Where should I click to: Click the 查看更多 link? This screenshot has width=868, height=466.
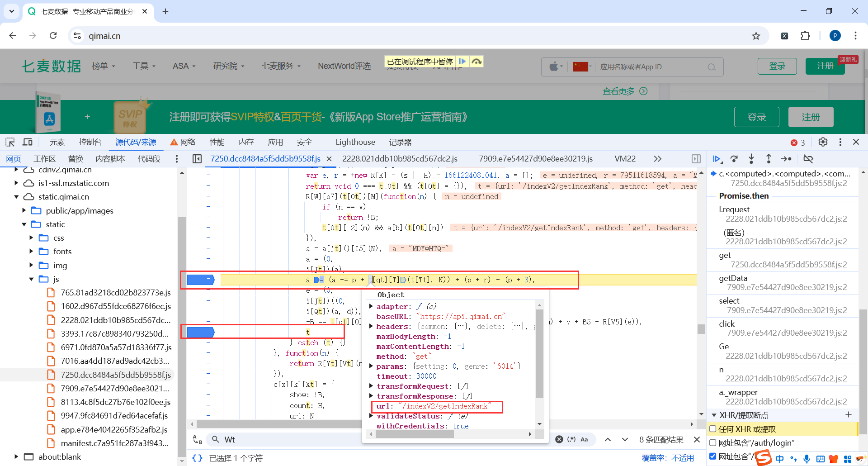pos(625,91)
